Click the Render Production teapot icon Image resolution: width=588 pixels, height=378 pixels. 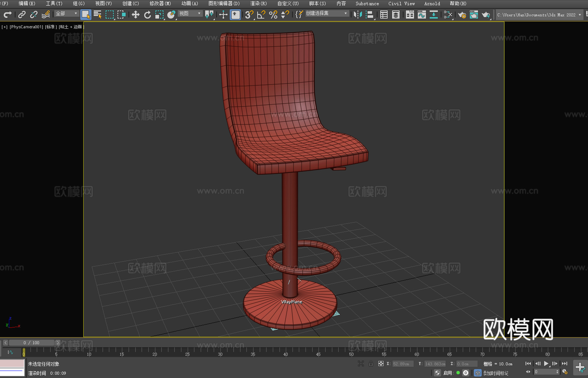pos(486,14)
